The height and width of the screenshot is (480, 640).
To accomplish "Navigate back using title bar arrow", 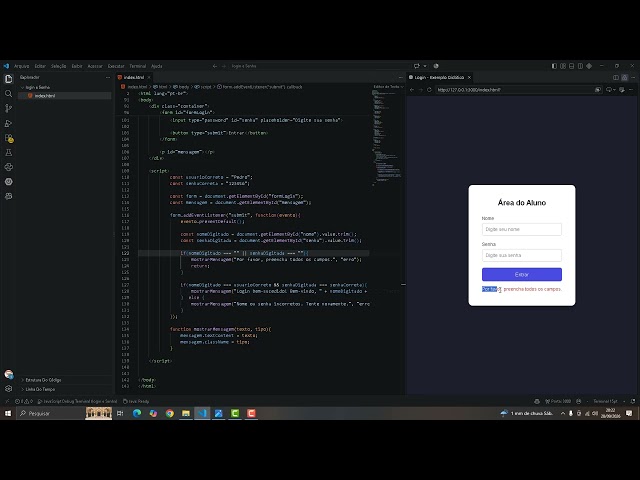I will coord(215,66).
